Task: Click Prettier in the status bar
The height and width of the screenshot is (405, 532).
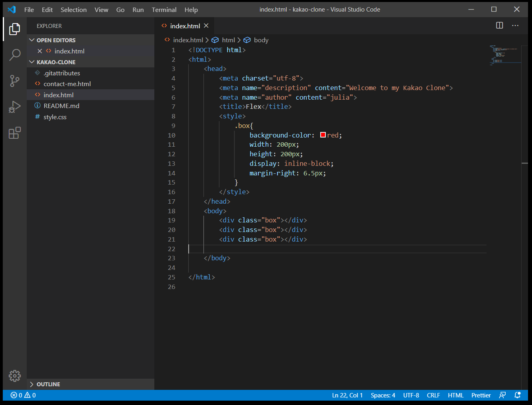Action: pos(481,395)
